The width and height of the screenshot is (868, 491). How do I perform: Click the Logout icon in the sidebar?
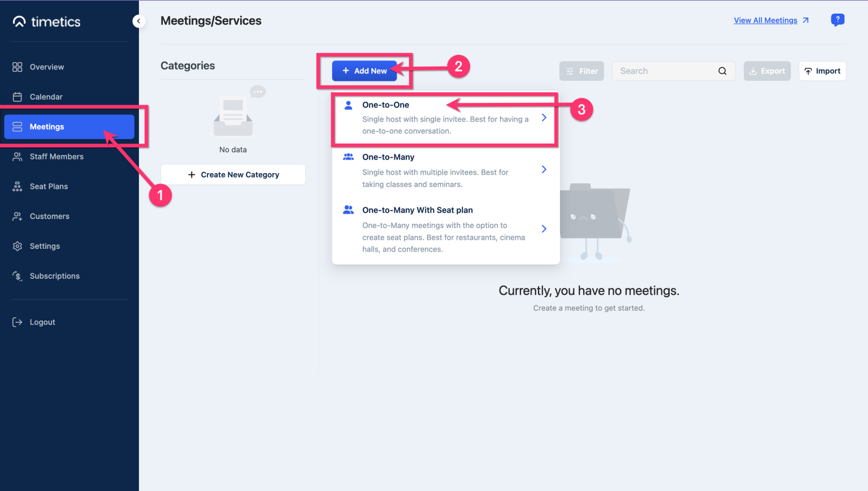[18, 322]
